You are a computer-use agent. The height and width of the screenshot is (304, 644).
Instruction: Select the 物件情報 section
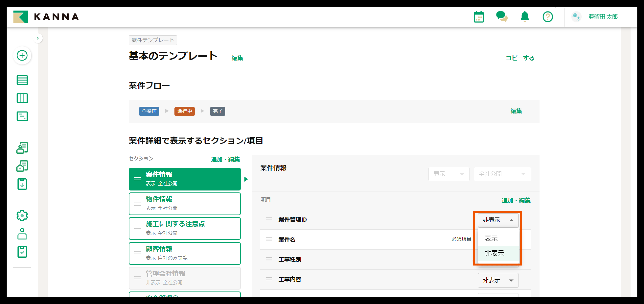click(x=185, y=204)
